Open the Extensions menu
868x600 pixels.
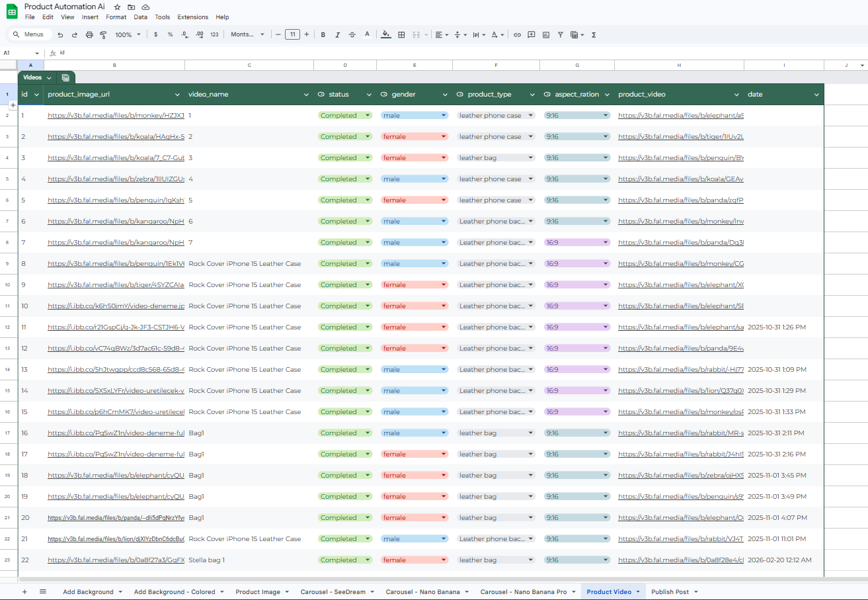(x=192, y=17)
